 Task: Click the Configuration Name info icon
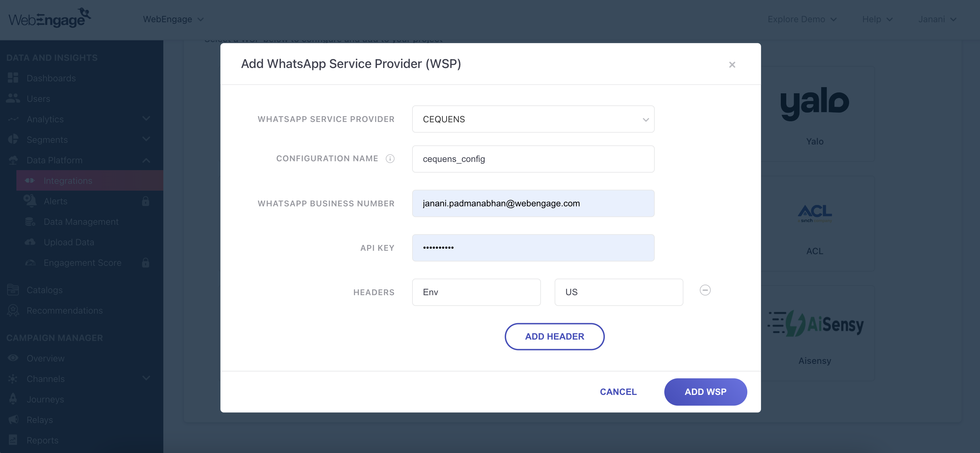click(390, 159)
